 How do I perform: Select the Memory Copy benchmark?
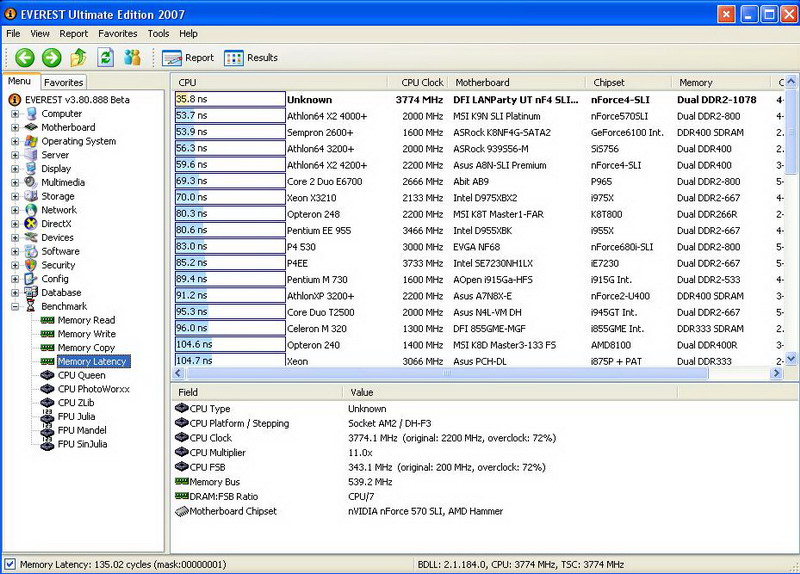86,347
